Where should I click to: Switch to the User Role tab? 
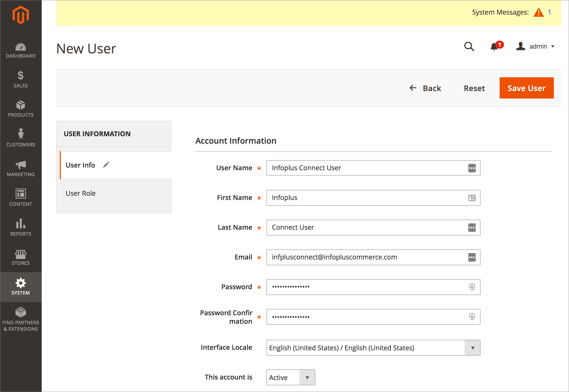[81, 193]
